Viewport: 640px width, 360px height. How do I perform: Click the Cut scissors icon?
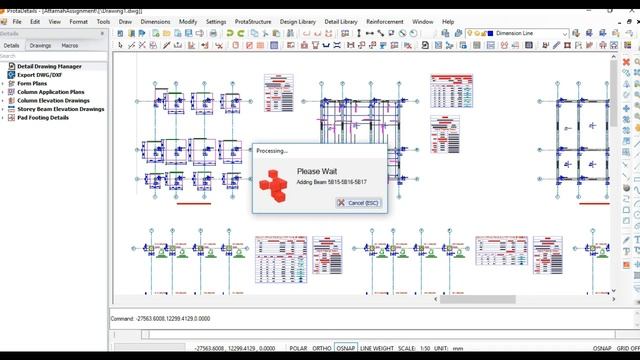click(265, 33)
